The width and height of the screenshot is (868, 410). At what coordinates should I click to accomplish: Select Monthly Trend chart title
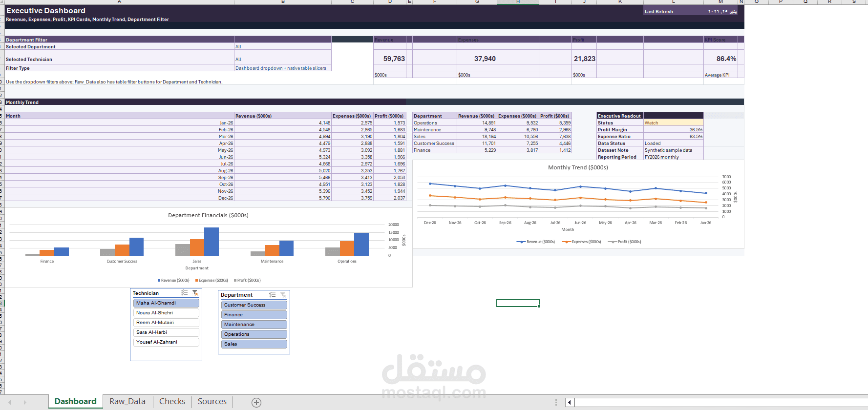pos(578,167)
